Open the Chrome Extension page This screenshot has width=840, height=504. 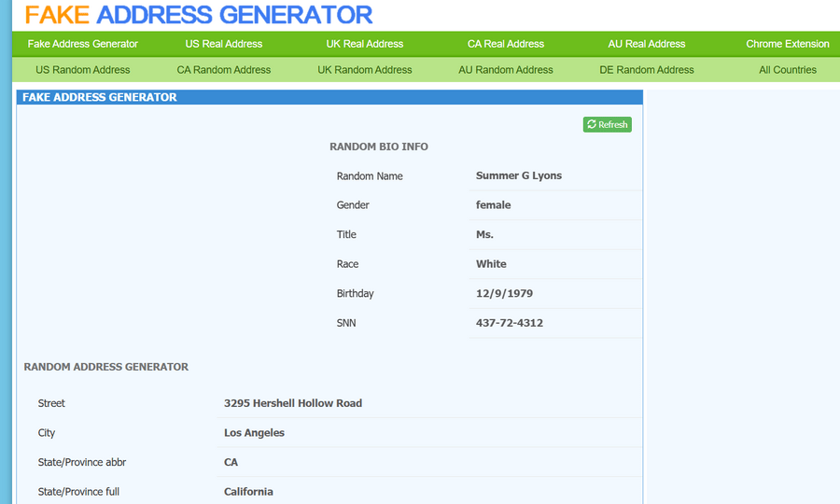(787, 44)
